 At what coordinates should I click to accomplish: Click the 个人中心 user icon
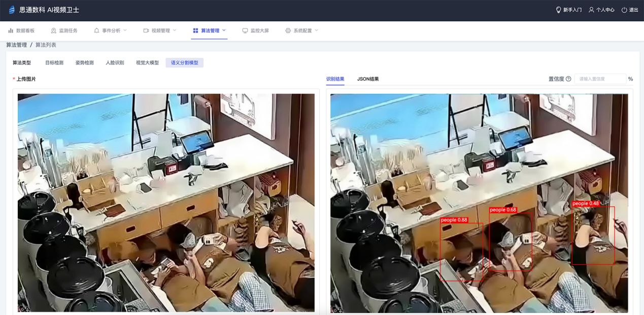[591, 10]
